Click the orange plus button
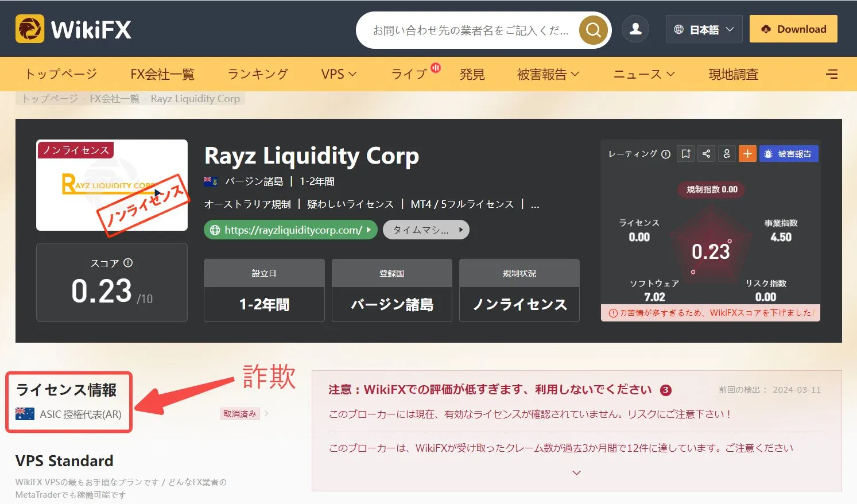Viewport: 857px width, 504px height. 747,154
